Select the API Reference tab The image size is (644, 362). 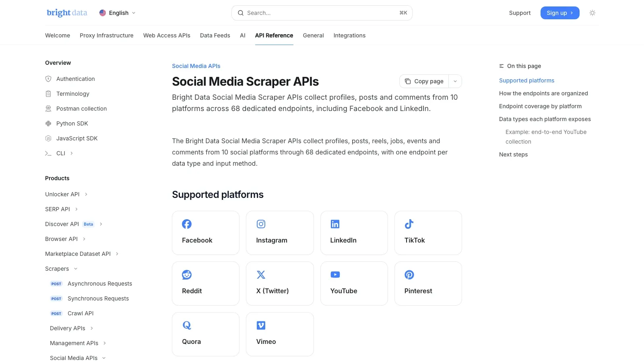274,35
